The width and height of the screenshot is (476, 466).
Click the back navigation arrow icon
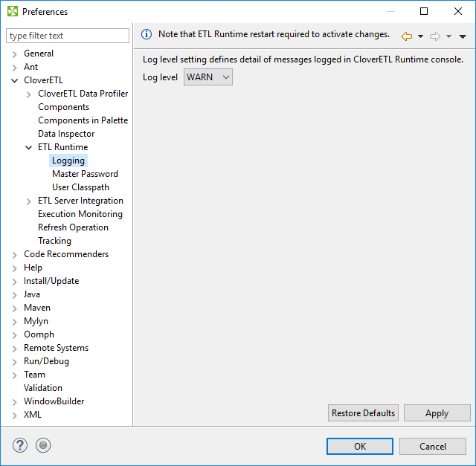[x=407, y=36]
